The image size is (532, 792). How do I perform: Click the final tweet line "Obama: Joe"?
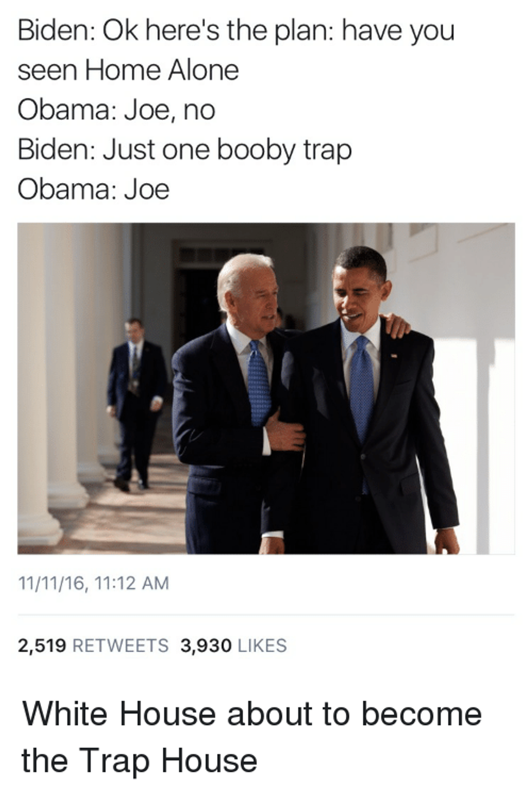[x=93, y=190]
